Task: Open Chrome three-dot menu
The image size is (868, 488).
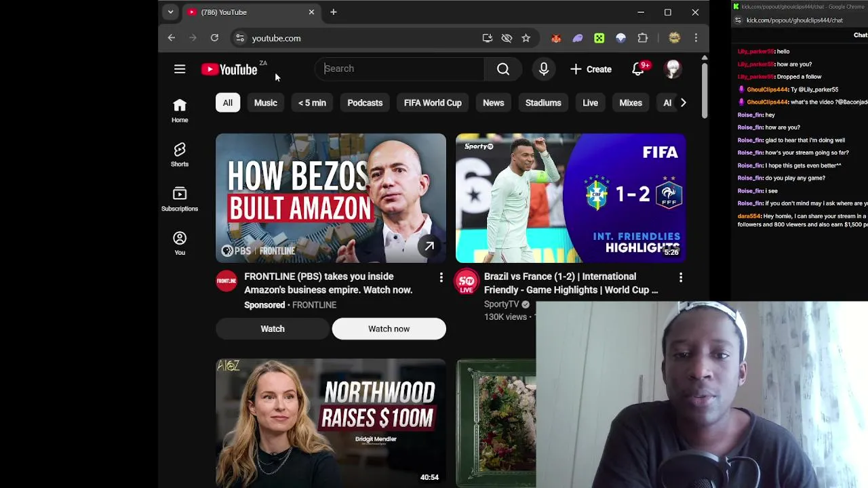Action: [x=696, y=38]
